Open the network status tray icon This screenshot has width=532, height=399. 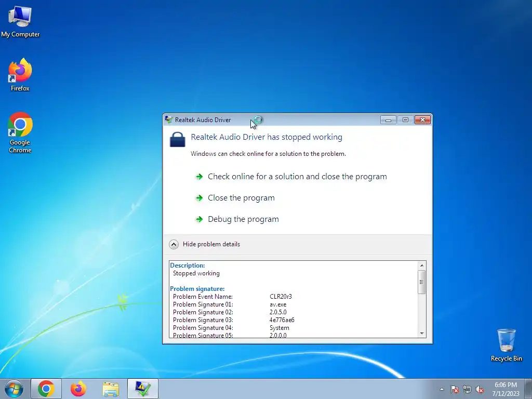pyautogui.click(x=467, y=389)
